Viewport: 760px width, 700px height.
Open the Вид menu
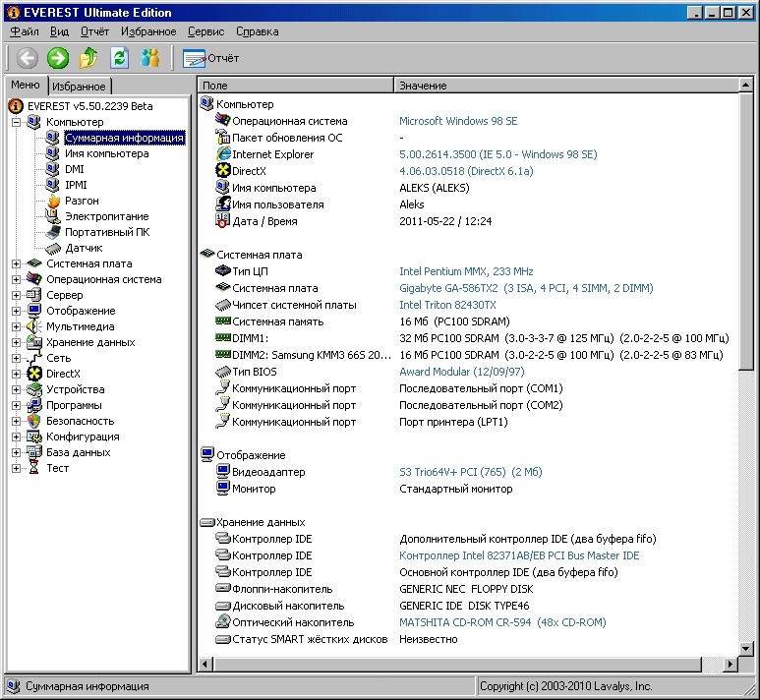tap(59, 31)
